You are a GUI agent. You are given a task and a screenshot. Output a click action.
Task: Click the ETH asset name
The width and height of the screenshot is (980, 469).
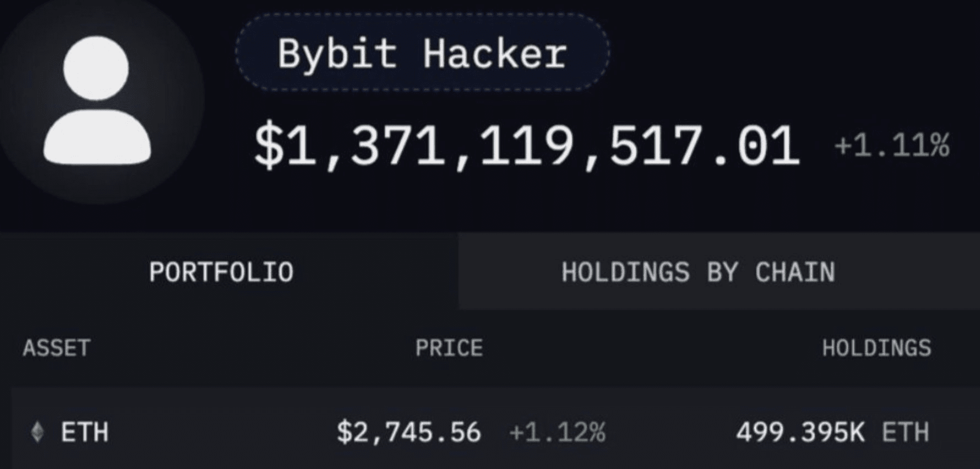tap(85, 432)
